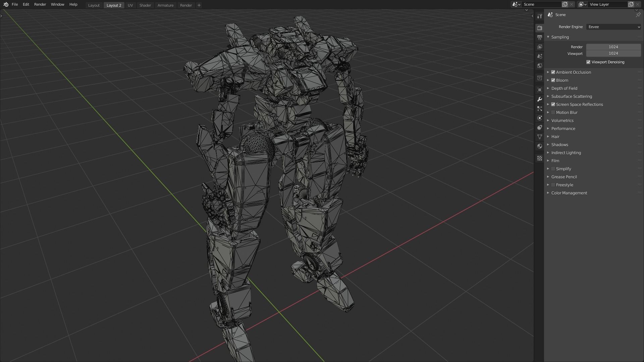Open the Output properties tab
The width and height of the screenshot is (644, 362).
coord(539,38)
